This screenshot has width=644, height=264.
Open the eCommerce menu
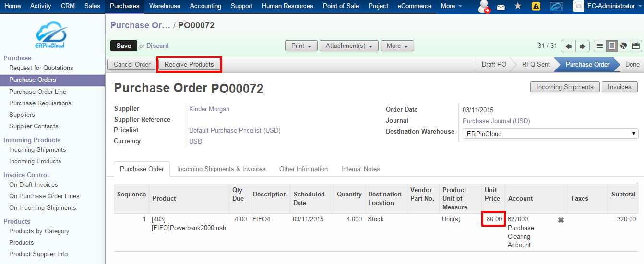pyautogui.click(x=414, y=6)
